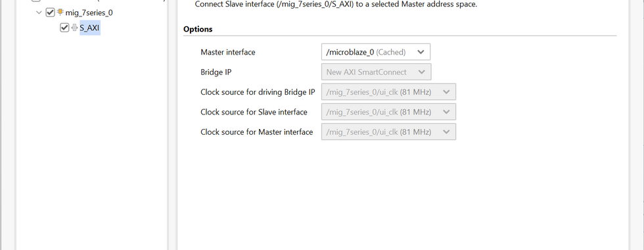Click arrow of Master interface clock dropdown

[446, 132]
